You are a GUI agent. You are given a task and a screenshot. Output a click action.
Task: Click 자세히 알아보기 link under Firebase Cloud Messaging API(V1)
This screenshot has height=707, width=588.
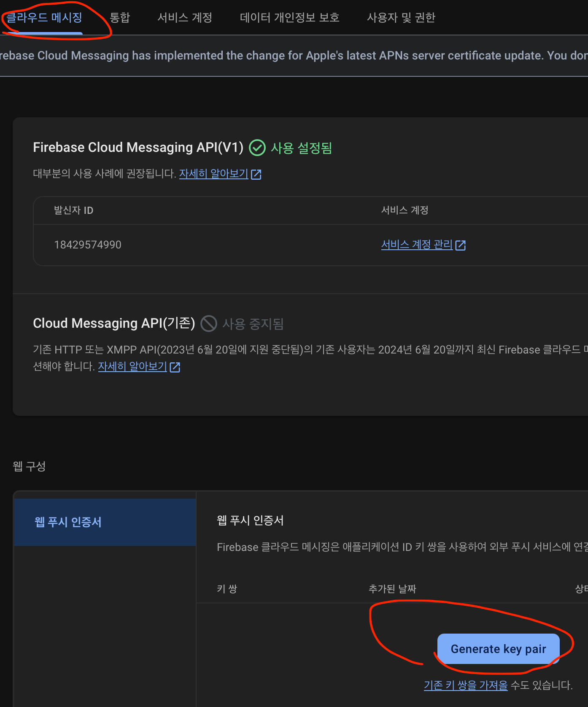(214, 174)
